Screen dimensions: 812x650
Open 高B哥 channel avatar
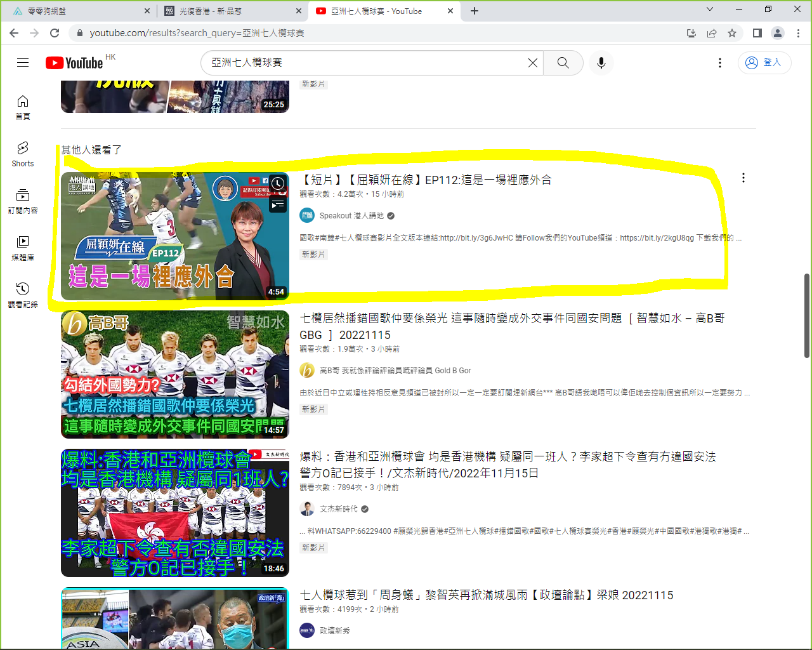pyautogui.click(x=307, y=371)
